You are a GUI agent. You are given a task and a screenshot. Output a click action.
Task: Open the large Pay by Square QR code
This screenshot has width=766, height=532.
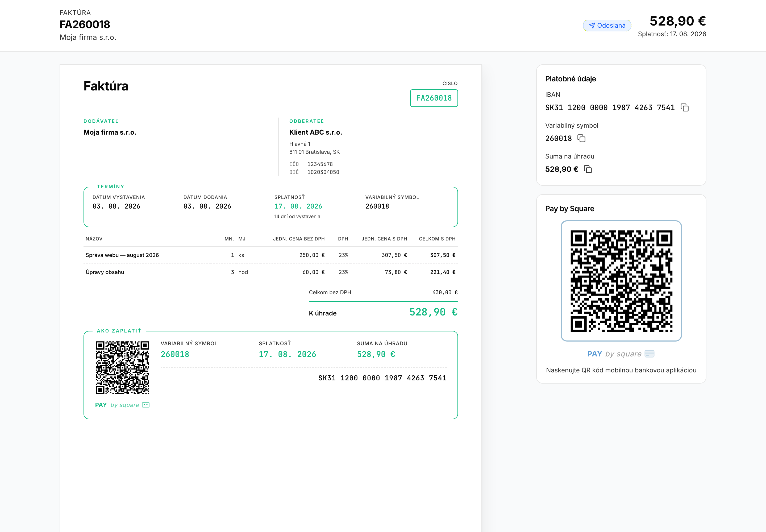point(621,281)
